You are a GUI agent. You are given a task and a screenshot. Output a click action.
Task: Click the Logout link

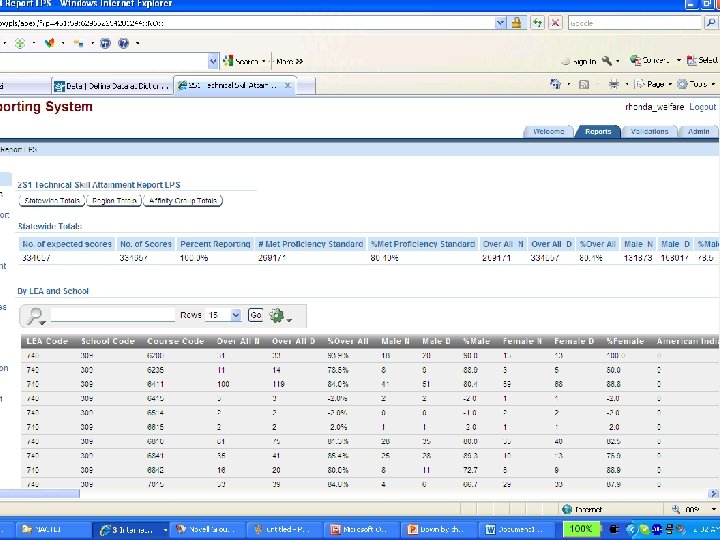pos(703,107)
